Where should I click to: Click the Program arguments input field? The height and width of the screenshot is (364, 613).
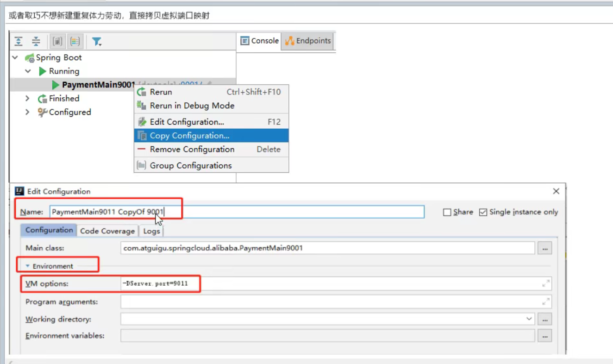(336, 302)
